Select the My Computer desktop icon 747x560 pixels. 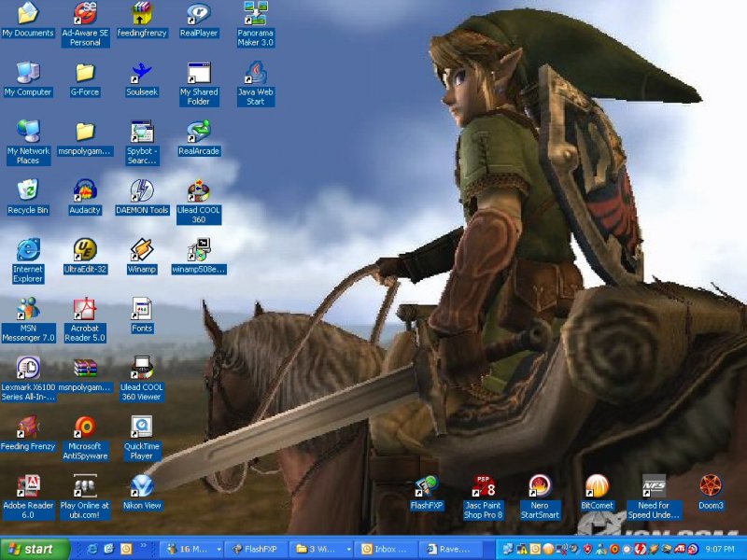tap(28, 79)
